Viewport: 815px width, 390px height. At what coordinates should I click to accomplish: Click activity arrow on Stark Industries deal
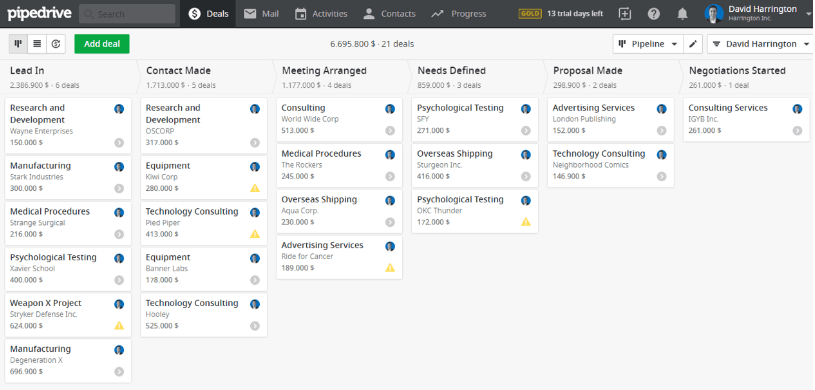[119, 188]
